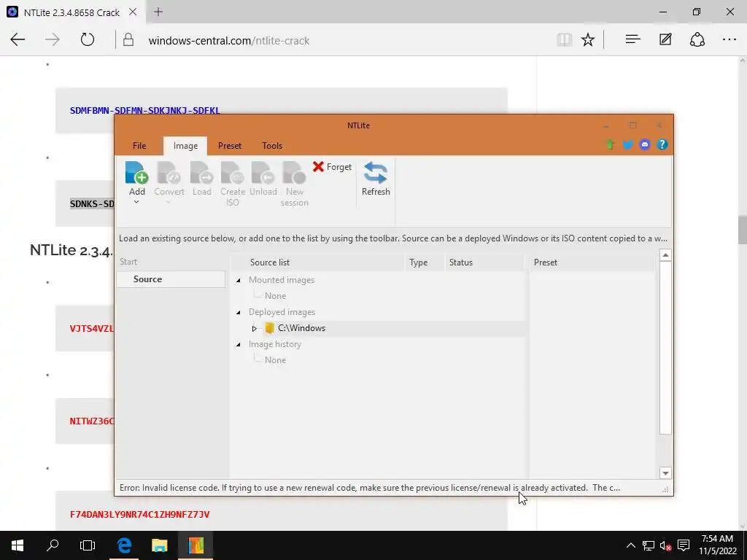Show hidden system tray icons
This screenshot has width=747, height=560.
(630, 545)
